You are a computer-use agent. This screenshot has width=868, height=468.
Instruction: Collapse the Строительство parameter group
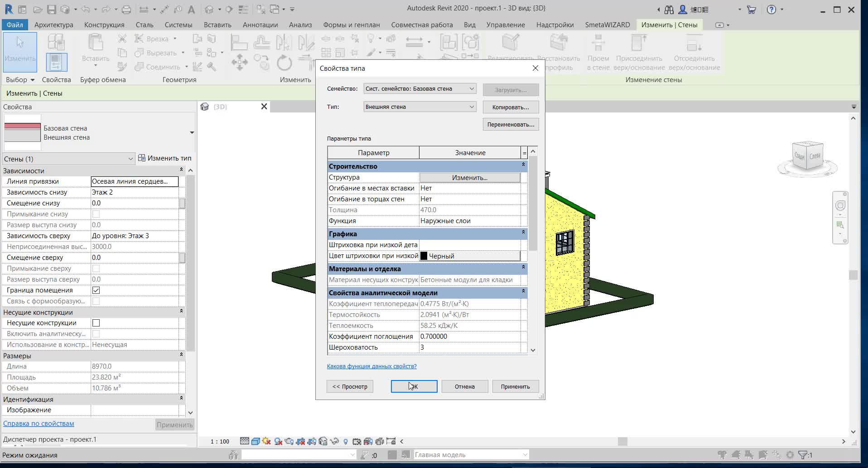pyautogui.click(x=523, y=165)
